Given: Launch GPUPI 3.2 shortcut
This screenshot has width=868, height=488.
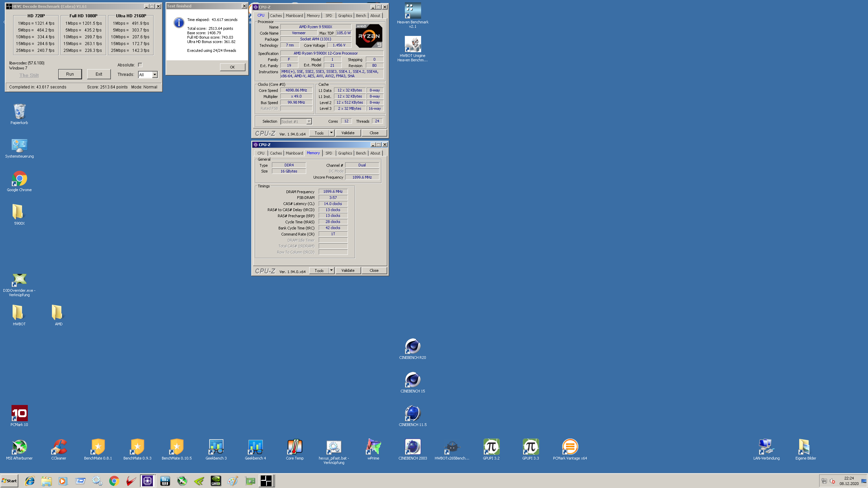Looking at the screenshot, I should click(491, 449).
